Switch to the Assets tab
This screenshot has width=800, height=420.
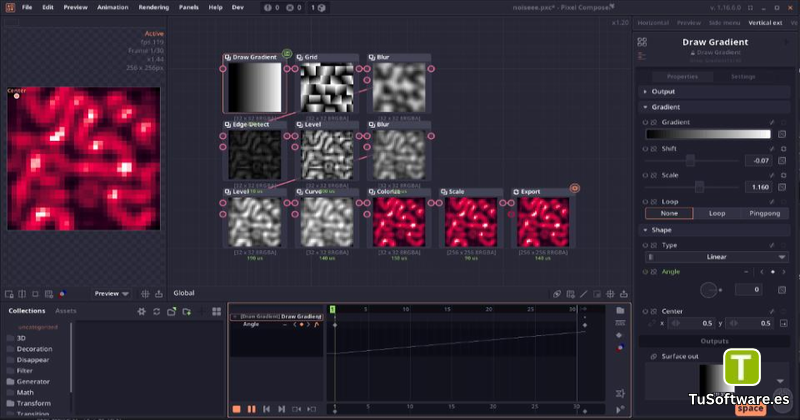[66, 311]
